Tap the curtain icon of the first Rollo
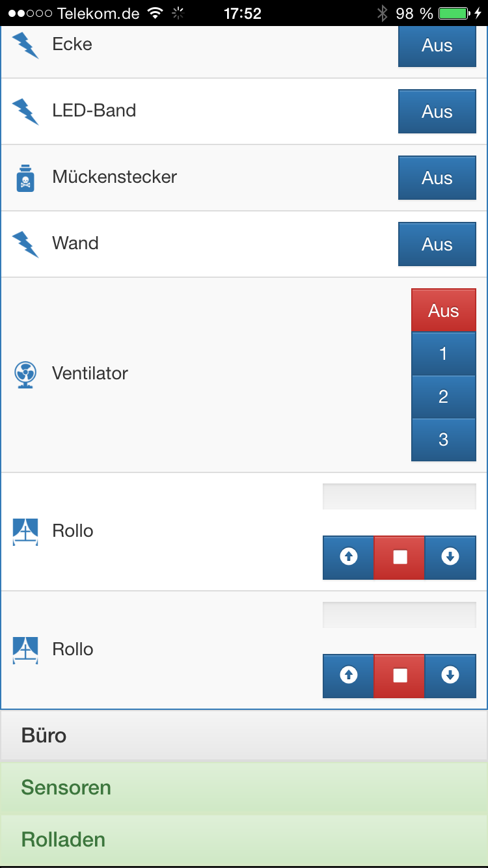 tap(25, 532)
